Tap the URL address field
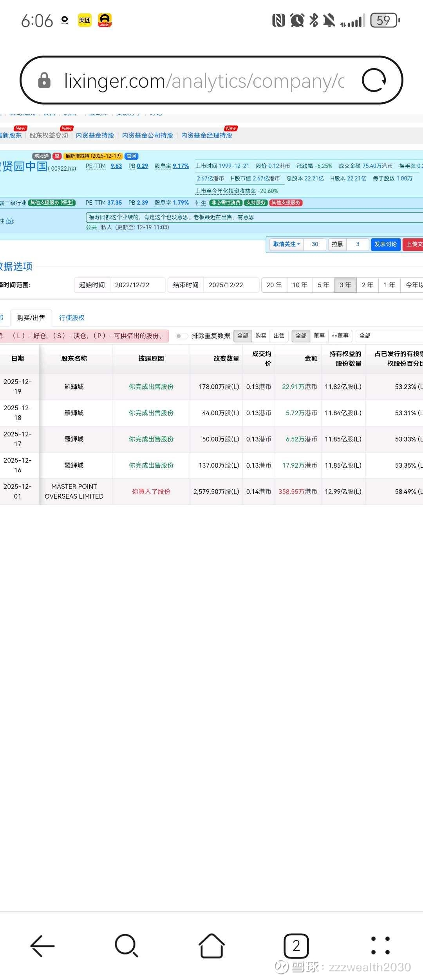The image size is (423, 980). (204, 81)
